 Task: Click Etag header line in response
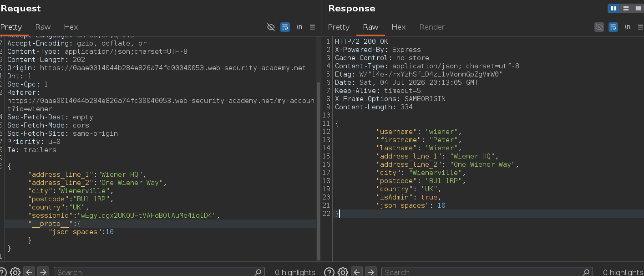(419, 74)
